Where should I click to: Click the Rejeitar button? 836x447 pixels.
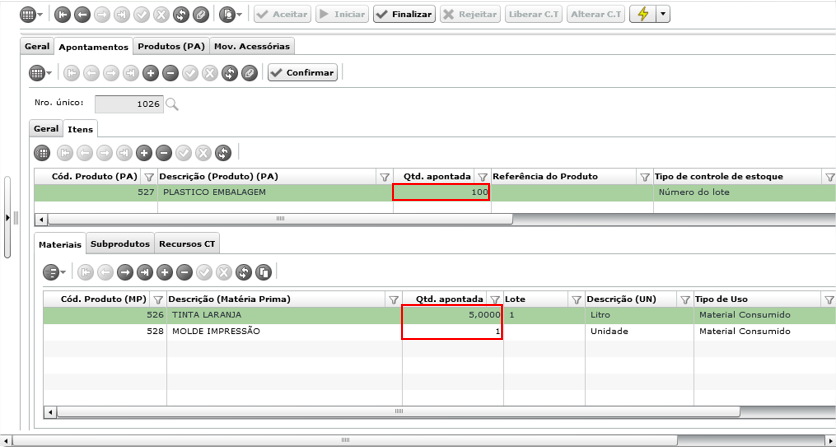(471, 15)
